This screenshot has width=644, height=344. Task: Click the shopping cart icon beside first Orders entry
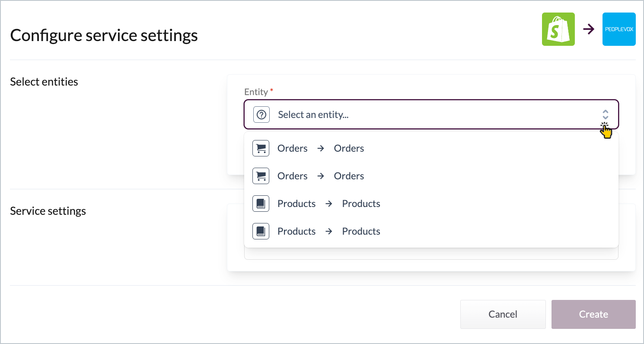pos(261,148)
